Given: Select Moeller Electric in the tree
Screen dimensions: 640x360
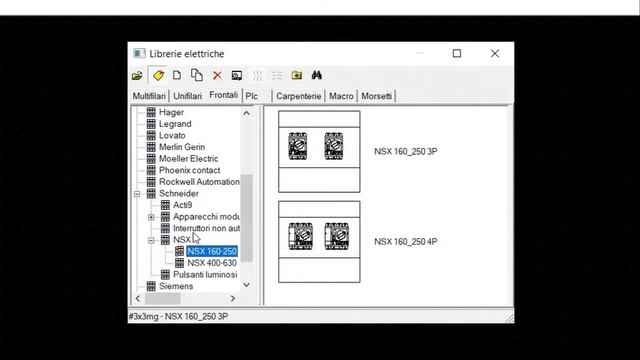Looking at the screenshot, I should coord(189,159).
